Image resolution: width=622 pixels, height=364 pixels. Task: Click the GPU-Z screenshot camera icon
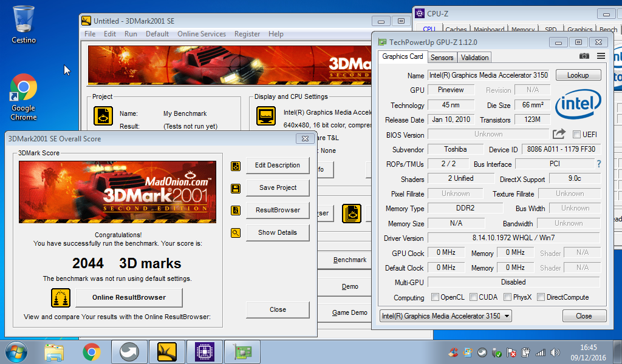(584, 56)
